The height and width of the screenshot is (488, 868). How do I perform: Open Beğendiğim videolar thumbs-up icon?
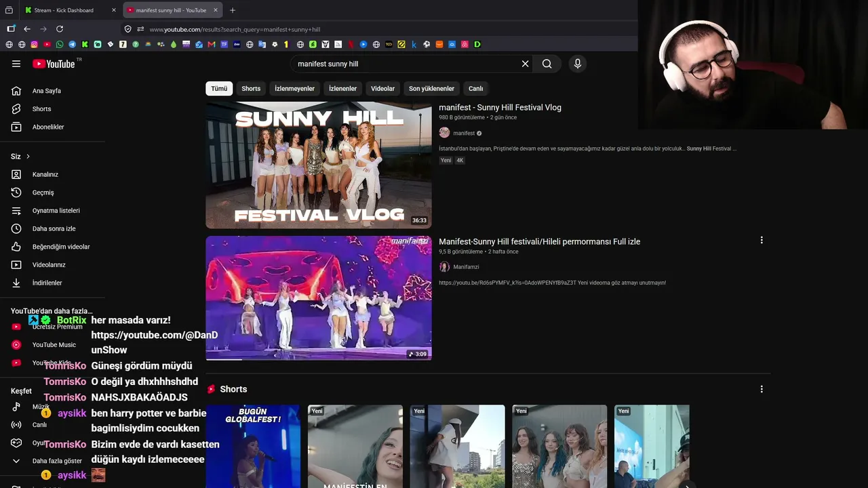pyautogui.click(x=16, y=247)
